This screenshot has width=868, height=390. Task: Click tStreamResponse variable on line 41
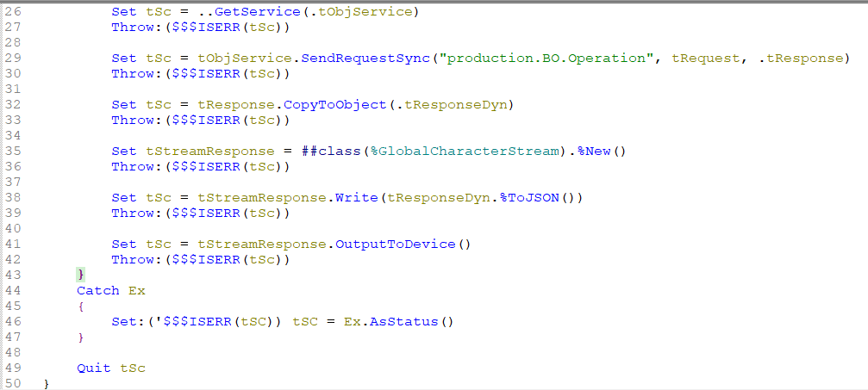[x=262, y=244]
